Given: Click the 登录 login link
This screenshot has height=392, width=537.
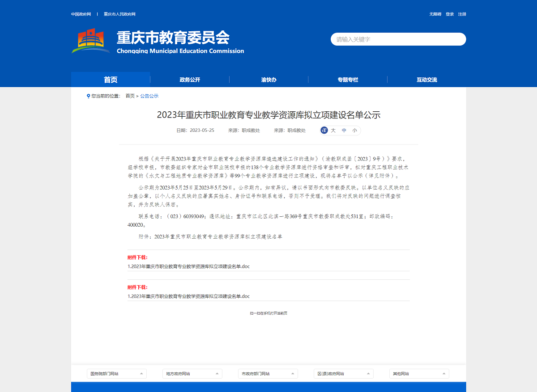Looking at the screenshot, I should [x=450, y=14].
